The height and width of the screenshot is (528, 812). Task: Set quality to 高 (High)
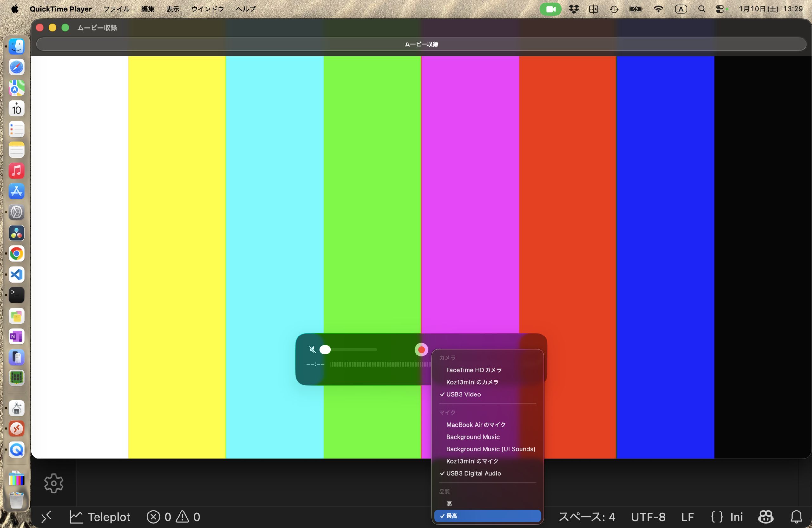click(449, 504)
